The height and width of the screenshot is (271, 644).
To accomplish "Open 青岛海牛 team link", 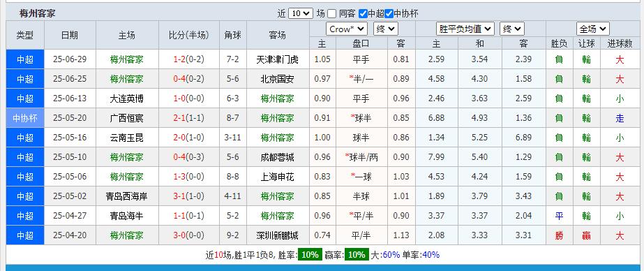I will (127, 216).
